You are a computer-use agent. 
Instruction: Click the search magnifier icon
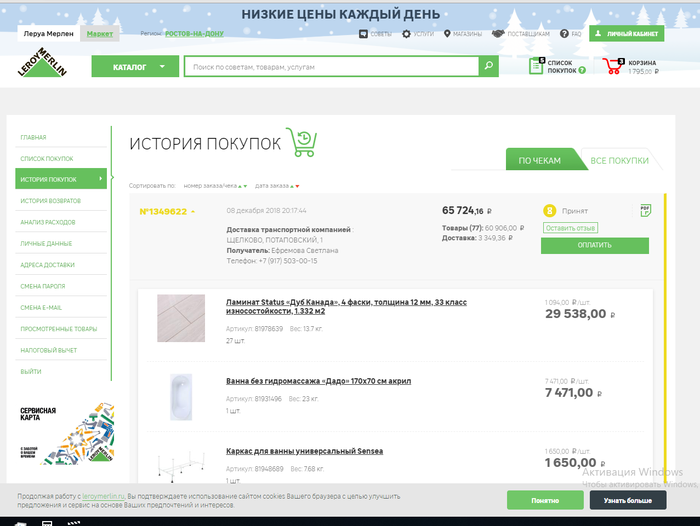(x=489, y=66)
